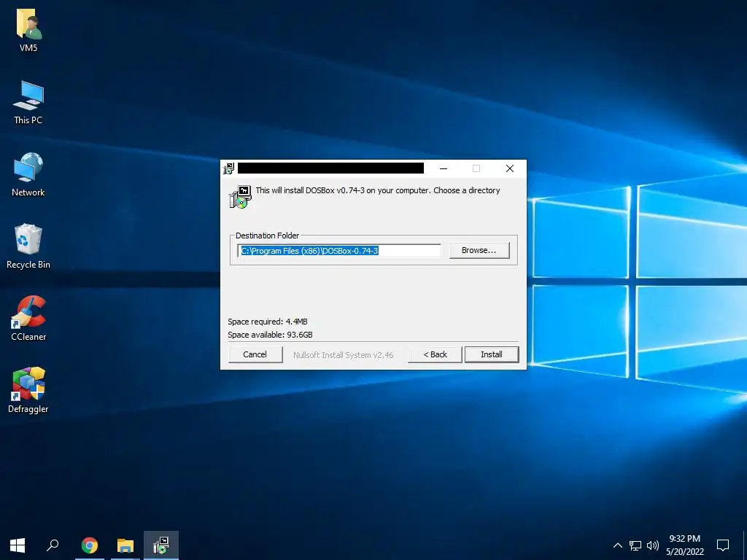The image size is (747, 560).
Task: Open the Windows Start menu
Action: tap(18, 545)
